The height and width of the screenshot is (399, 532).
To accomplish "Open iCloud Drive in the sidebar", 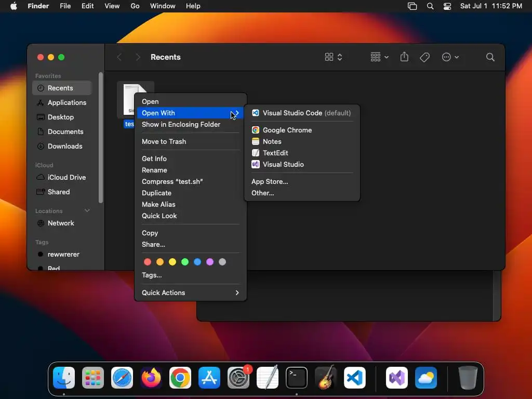I will 62,178.
